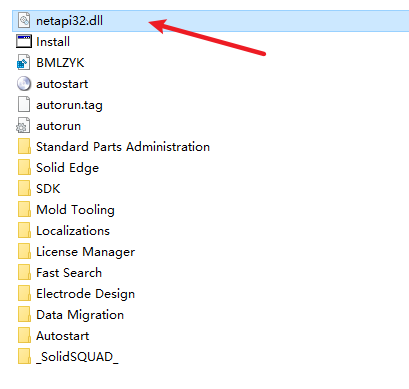
Task: Click the capitalized Autostart folder icon
Action: (x=24, y=335)
